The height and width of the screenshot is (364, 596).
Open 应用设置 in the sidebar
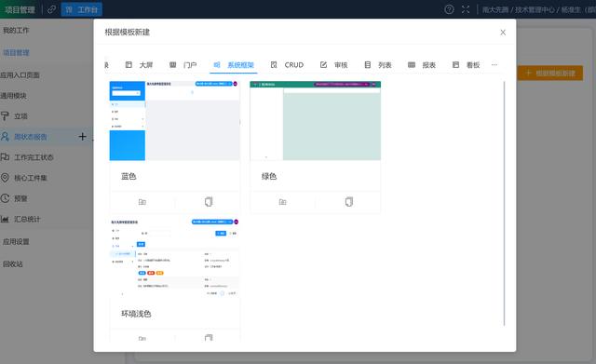[x=16, y=242]
